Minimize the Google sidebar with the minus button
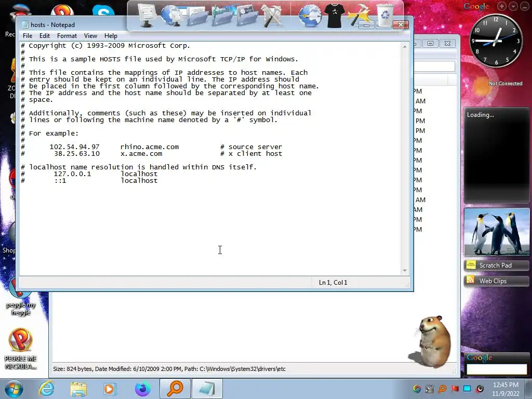Viewport: 532px width, 399px height. click(x=525, y=6)
